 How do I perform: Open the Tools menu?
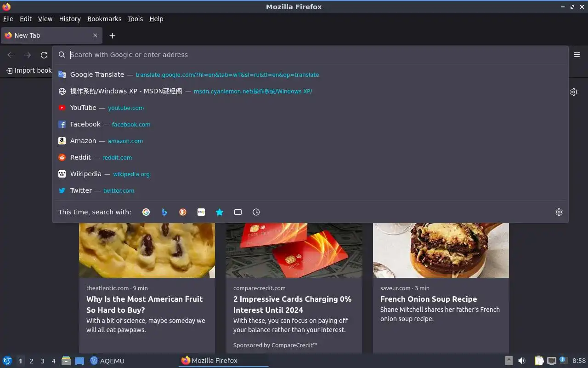coord(136,19)
